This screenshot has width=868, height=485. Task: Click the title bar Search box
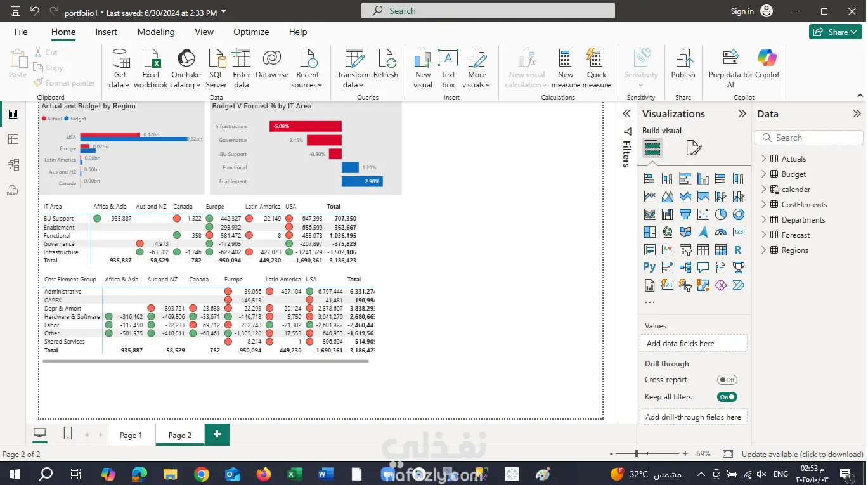pos(488,11)
